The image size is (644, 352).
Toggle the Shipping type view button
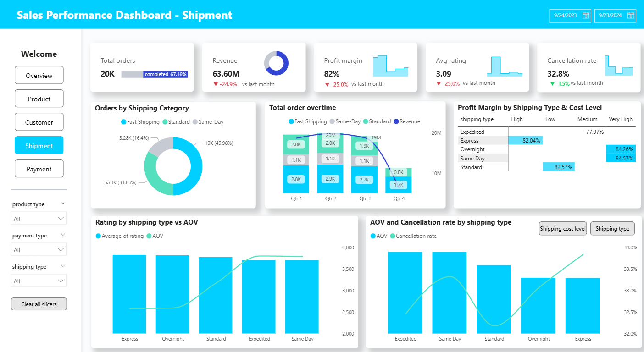pyautogui.click(x=612, y=229)
